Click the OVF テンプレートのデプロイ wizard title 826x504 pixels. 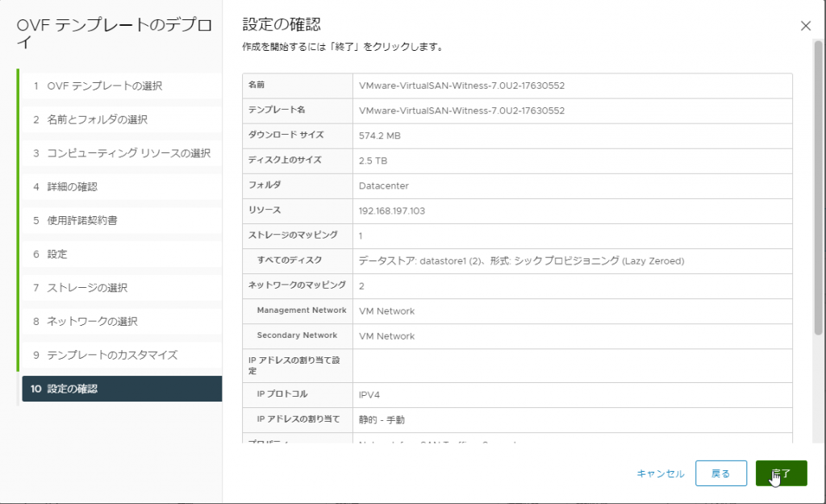(115, 33)
